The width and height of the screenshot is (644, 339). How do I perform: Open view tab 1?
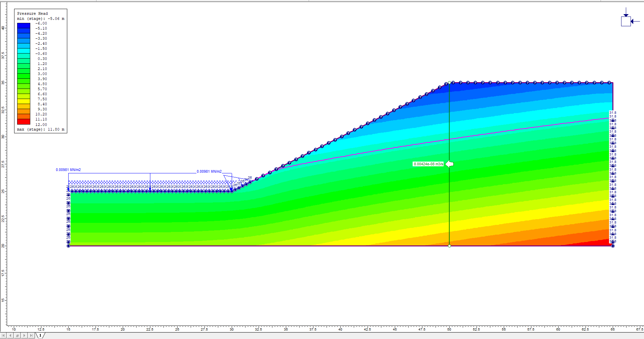pos(40,335)
